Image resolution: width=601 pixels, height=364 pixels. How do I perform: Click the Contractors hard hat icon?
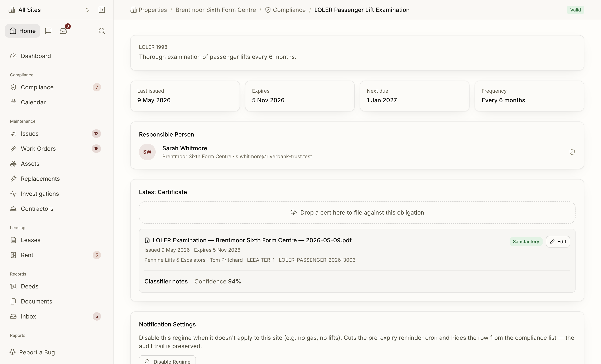(13, 209)
